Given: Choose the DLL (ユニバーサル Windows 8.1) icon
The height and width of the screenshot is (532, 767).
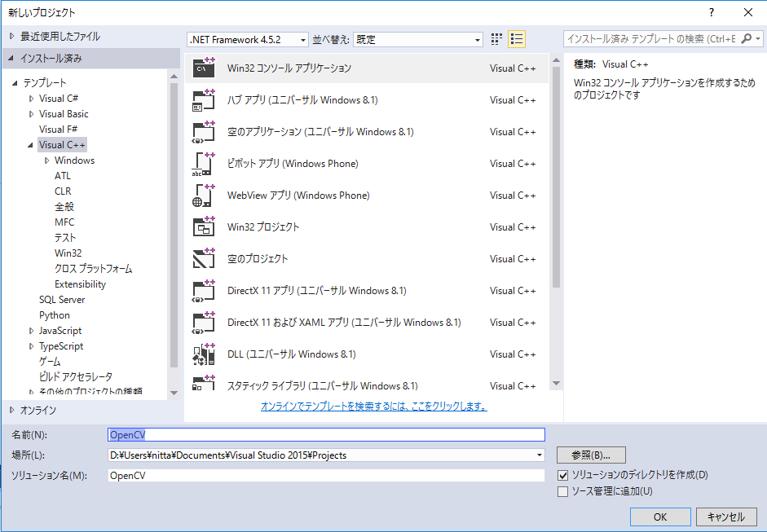Looking at the screenshot, I should click(204, 354).
